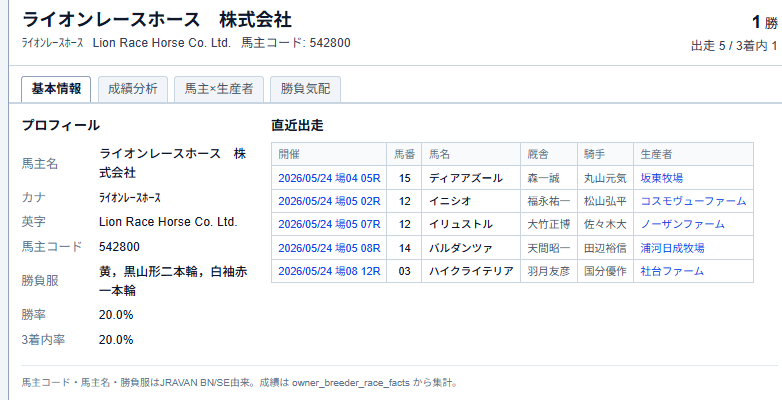This screenshot has height=400, width=782.
Task: Click the 馬主コード value 542800 in profile
Action: tap(119, 247)
